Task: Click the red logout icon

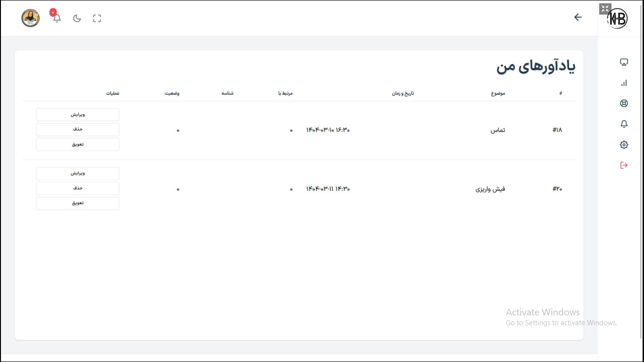Action: point(624,165)
